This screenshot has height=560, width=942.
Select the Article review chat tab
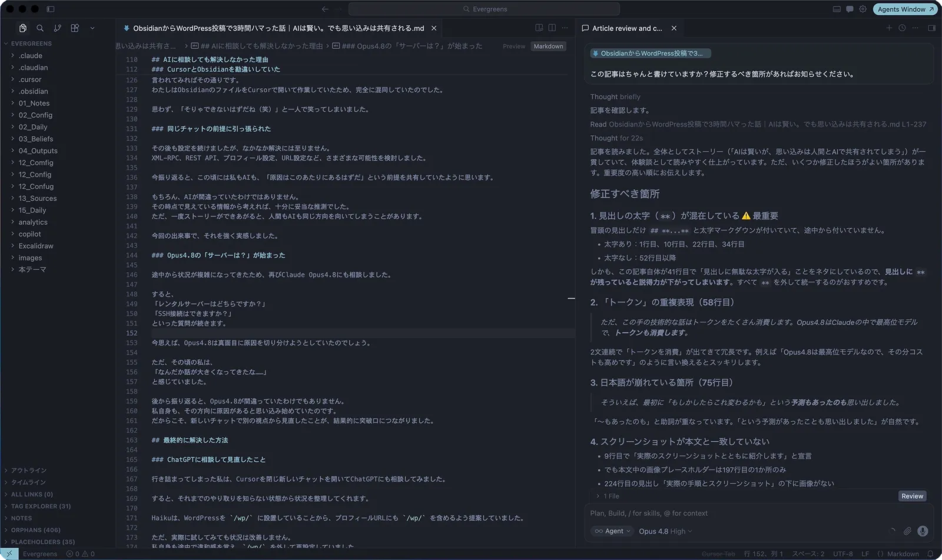627,28
